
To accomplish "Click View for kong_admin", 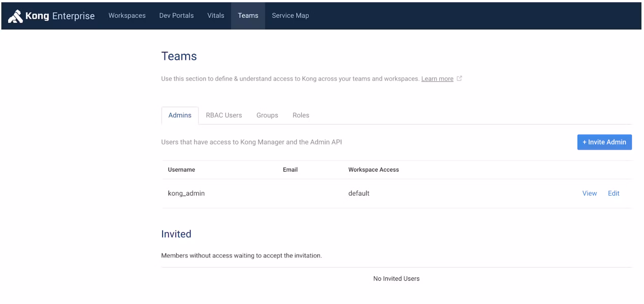I will pyautogui.click(x=589, y=193).
